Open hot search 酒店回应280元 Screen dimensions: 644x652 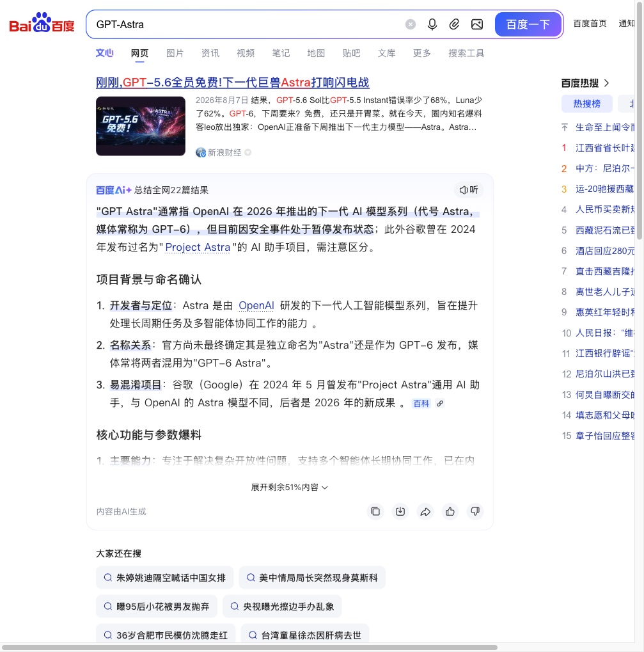pyautogui.click(x=604, y=251)
